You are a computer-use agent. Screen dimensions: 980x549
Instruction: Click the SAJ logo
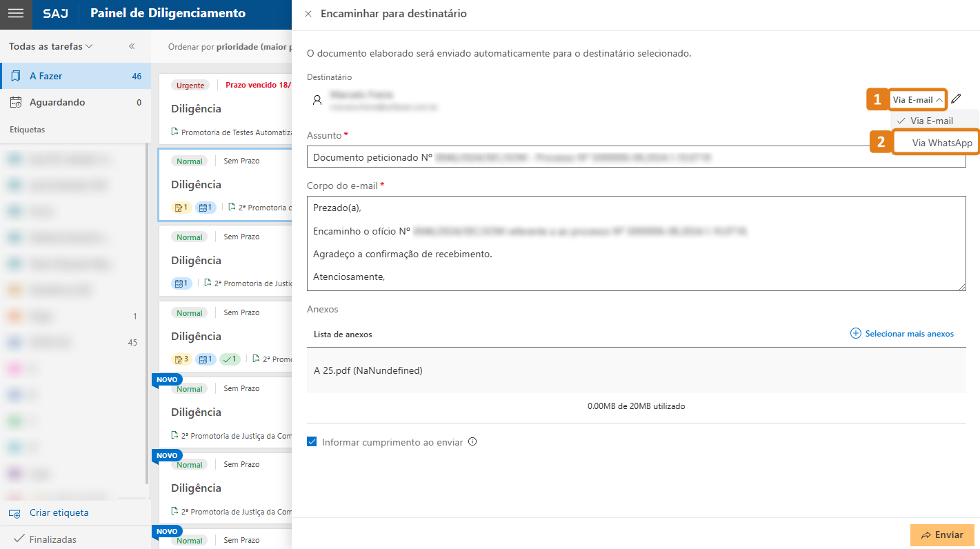click(x=55, y=14)
